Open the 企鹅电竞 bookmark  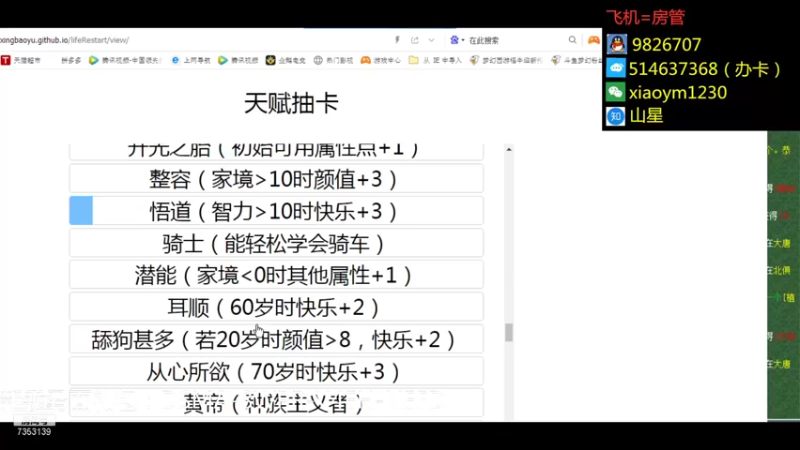click(x=286, y=60)
